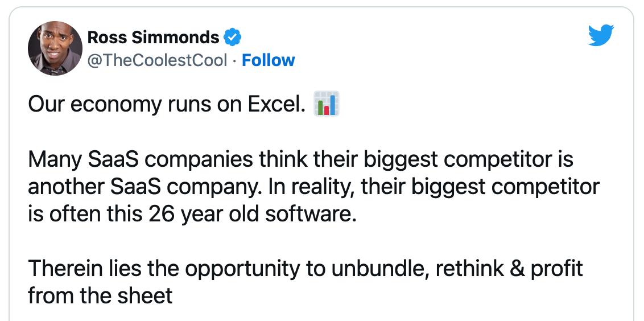Image resolution: width=644 pixels, height=321 pixels.
Task: Click the ampersand in "rethink & profit"
Action: tap(517, 269)
